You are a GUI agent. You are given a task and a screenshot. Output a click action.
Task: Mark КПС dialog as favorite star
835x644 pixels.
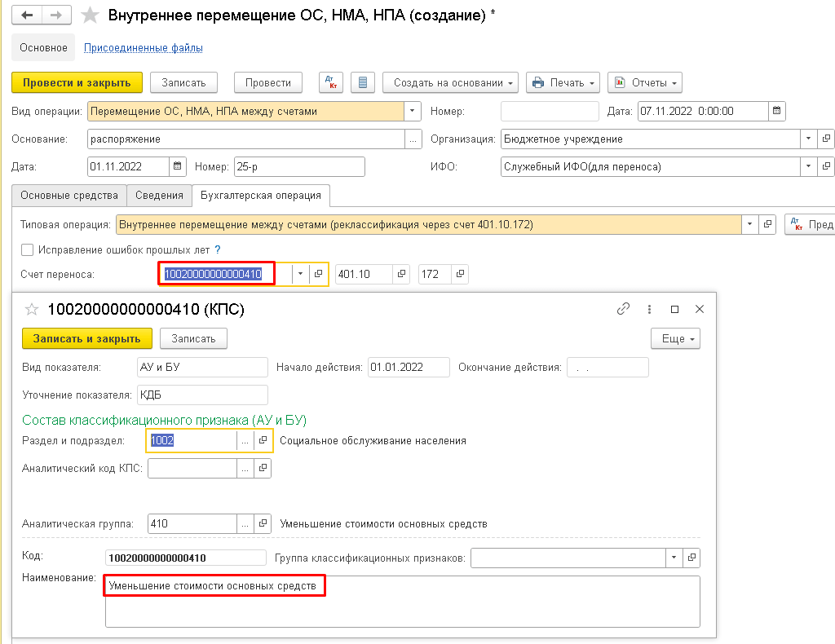click(x=32, y=309)
